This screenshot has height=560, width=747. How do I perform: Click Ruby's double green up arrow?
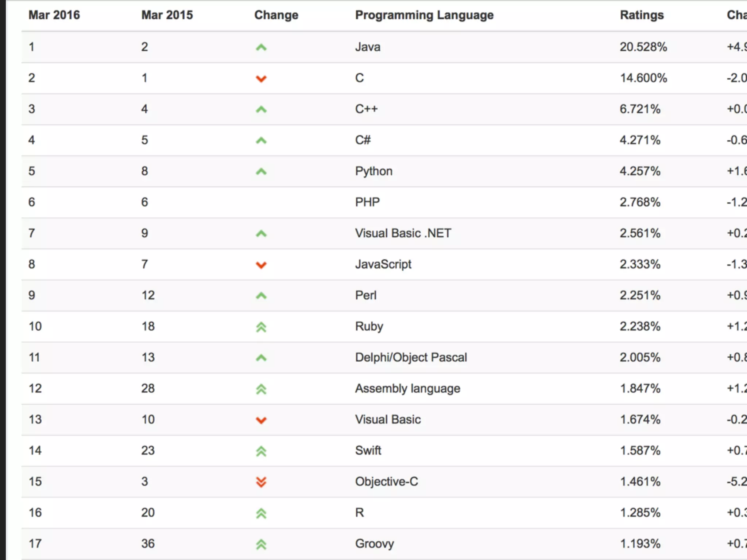coord(261,327)
